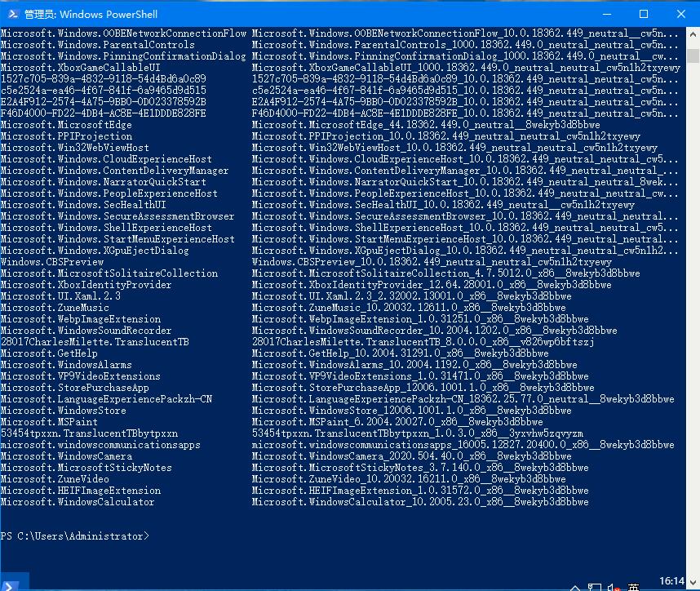Switch the input method via tray indicator
The width and height of the screenshot is (700, 591).
click(x=632, y=586)
